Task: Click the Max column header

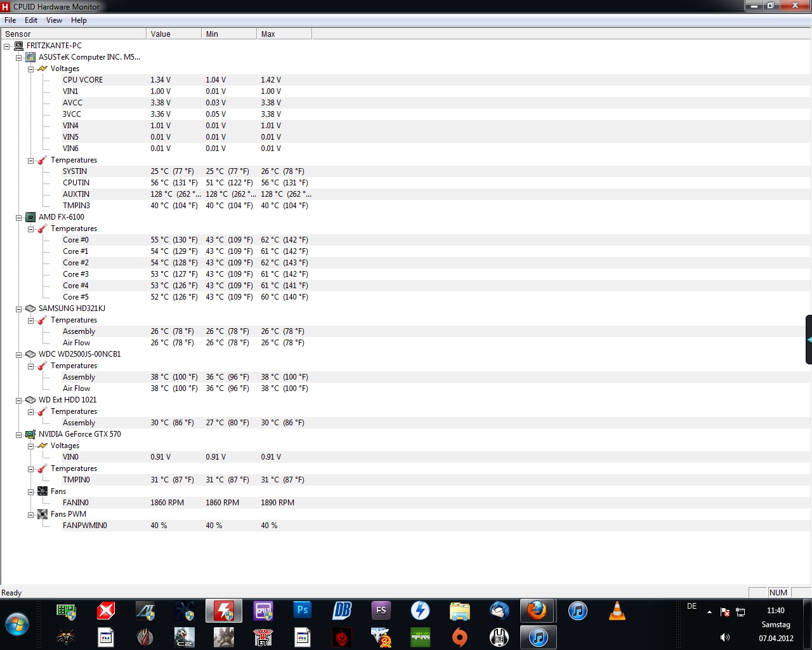Action: [284, 34]
